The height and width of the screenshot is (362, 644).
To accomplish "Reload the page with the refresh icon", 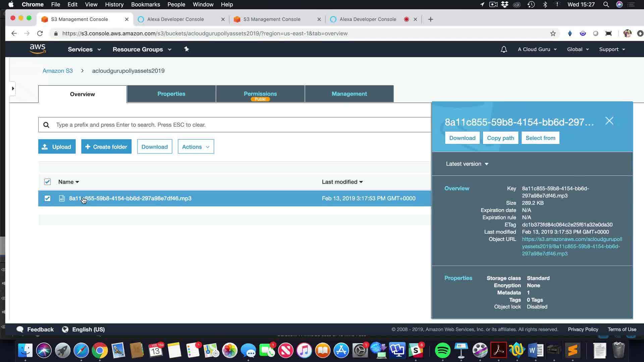I will [x=40, y=34].
